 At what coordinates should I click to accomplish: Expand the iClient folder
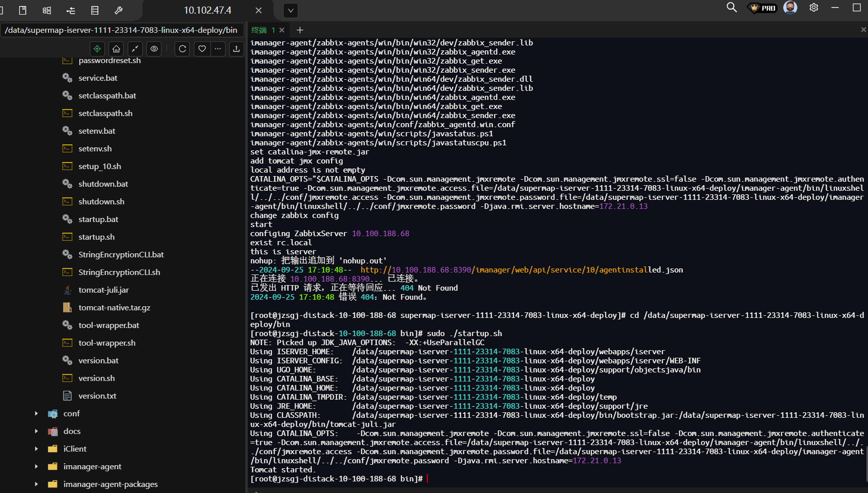(x=36, y=449)
